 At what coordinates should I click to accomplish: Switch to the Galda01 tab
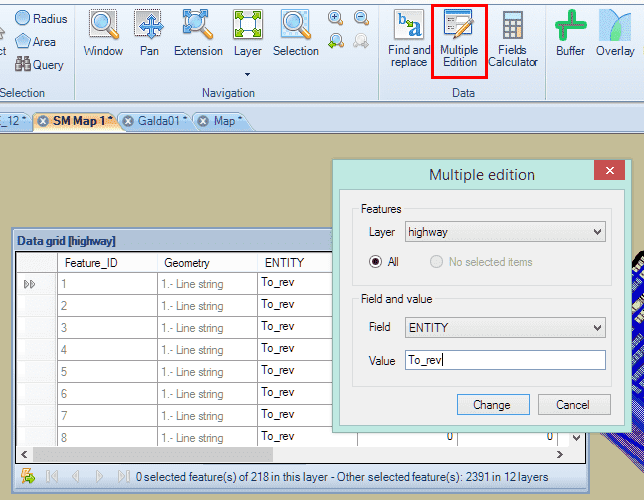158,120
